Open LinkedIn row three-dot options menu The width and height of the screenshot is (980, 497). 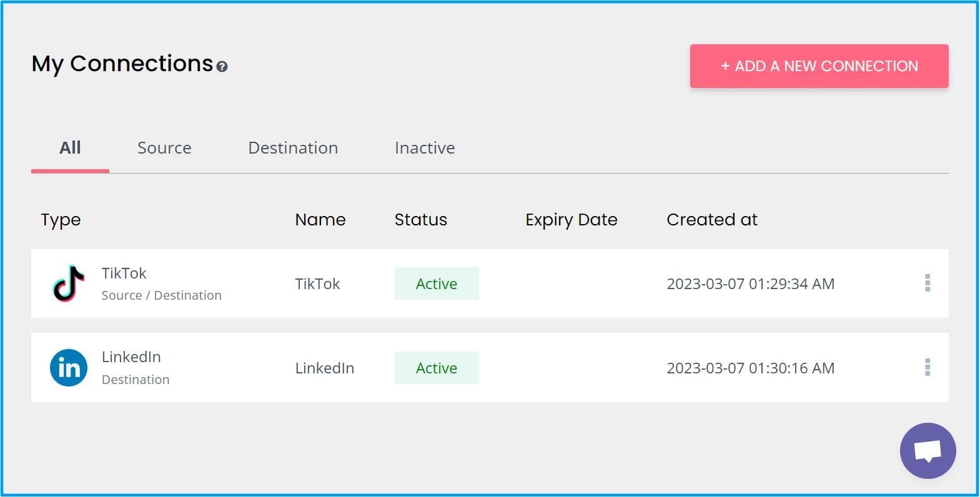pos(928,367)
